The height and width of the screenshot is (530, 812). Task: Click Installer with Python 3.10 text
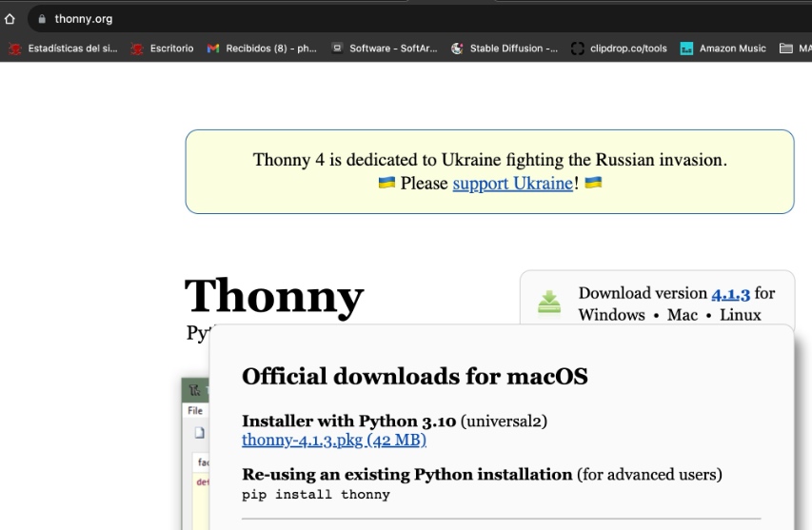[348, 421]
